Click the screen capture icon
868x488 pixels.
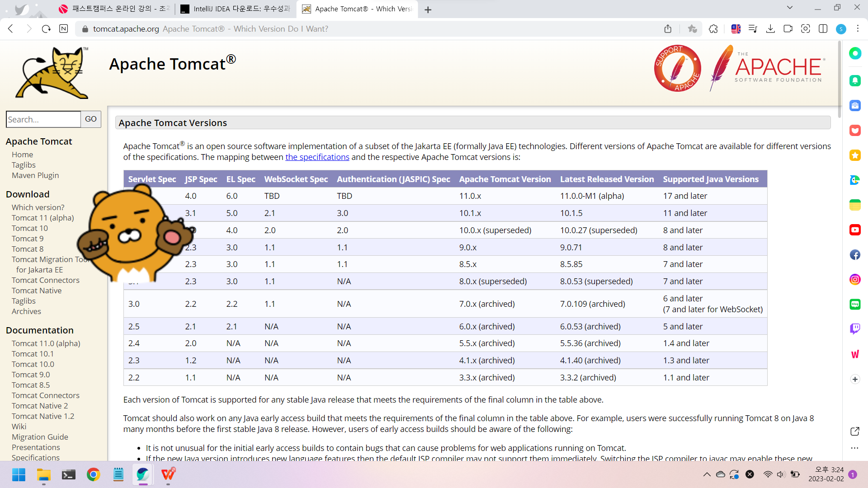pyautogui.click(x=806, y=29)
